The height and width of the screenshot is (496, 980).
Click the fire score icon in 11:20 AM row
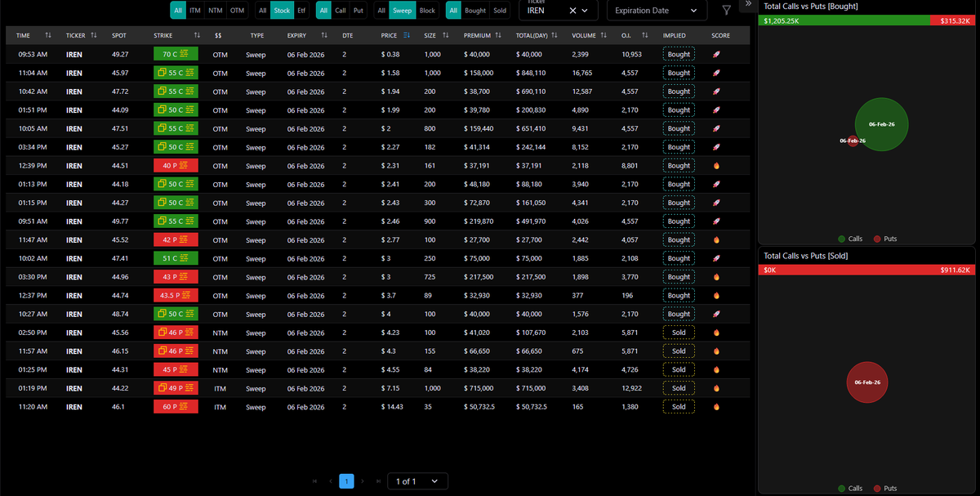[x=716, y=407]
